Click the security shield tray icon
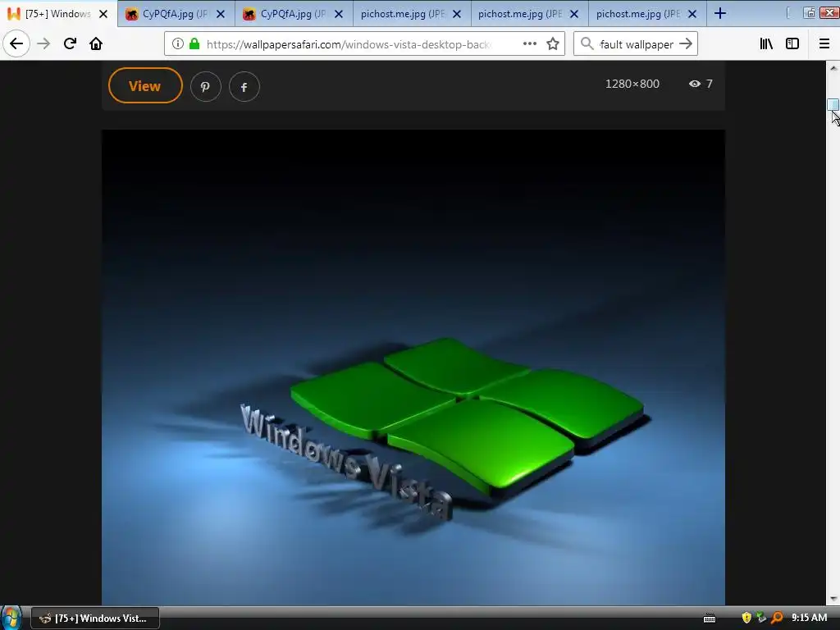840x630 pixels. pyautogui.click(x=746, y=618)
